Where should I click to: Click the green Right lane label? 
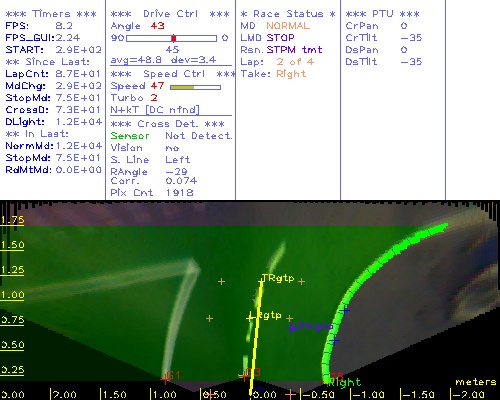345,382
